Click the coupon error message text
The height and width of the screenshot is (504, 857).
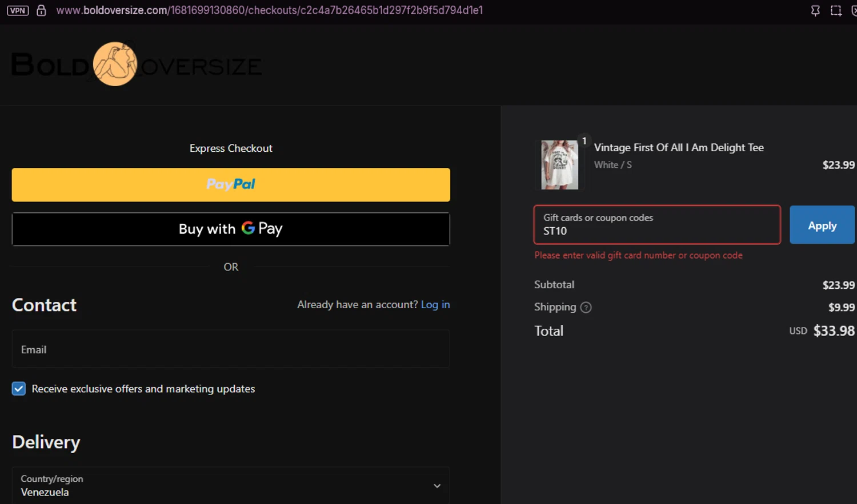[x=638, y=255]
